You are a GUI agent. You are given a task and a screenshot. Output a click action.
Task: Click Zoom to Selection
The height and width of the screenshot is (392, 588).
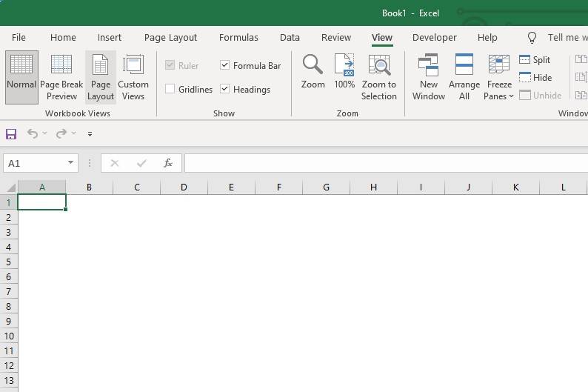click(378, 77)
